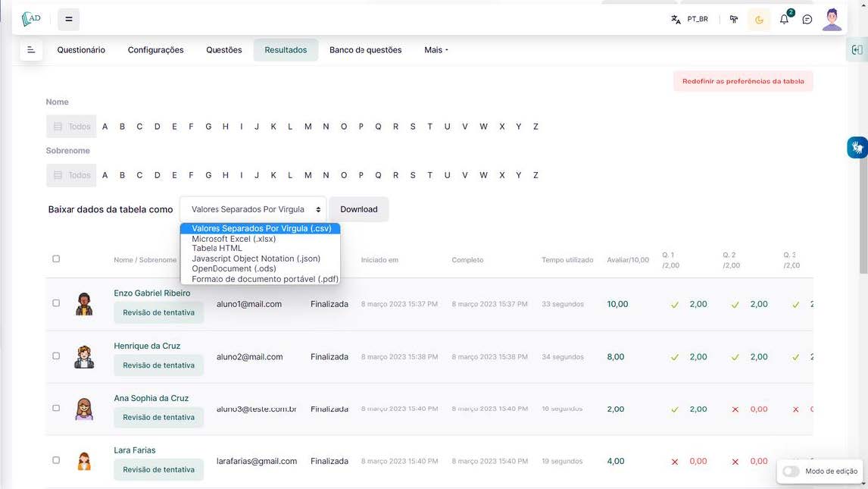Select the checkbox next to Lara Farias
The height and width of the screenshot is (489, 868).
point(56,460)
